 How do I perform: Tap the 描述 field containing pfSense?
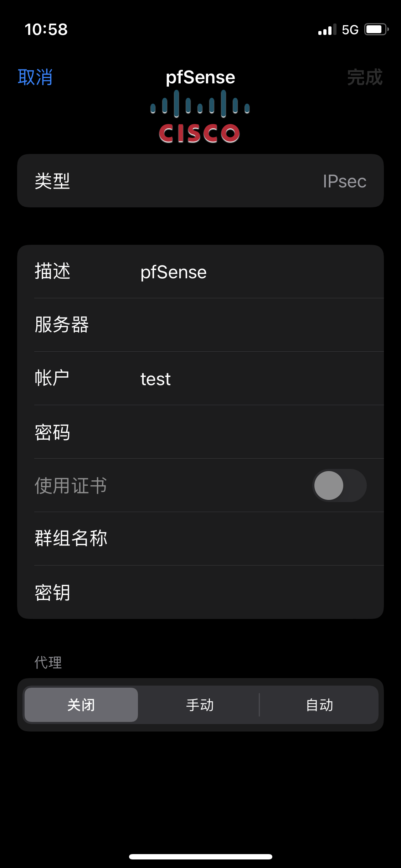[250, 272]
